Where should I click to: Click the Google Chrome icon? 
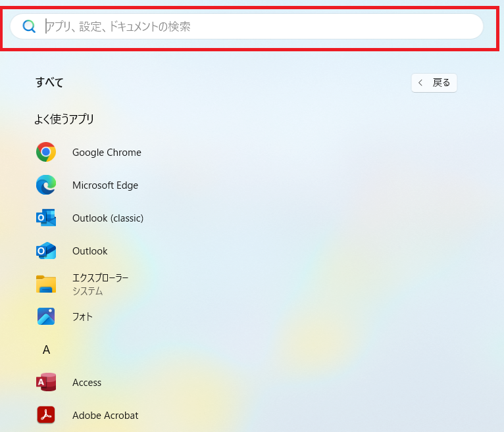coord(46,153)
